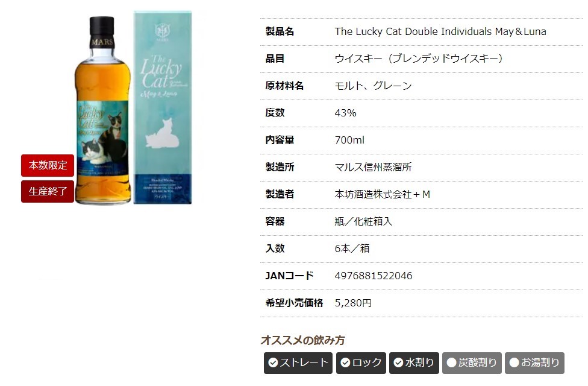588x386 pixels.
Task: Click the ストレート checkmark icon
Action: tap(273, 362)
